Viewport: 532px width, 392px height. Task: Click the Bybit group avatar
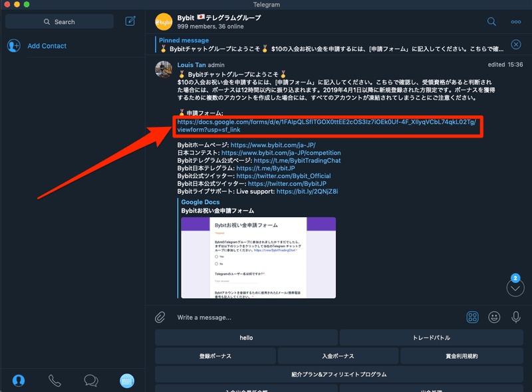[164, 22]
